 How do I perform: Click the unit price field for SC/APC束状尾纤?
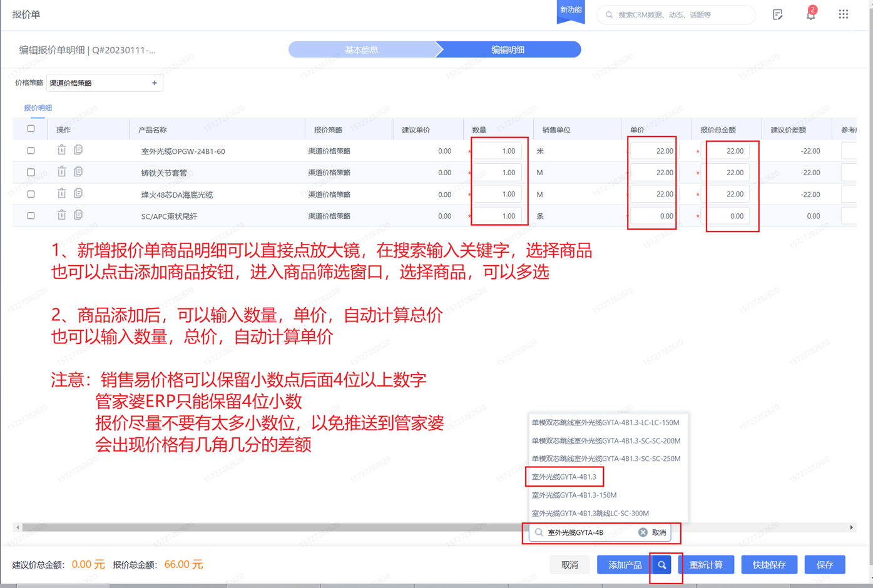coord(653,216)
